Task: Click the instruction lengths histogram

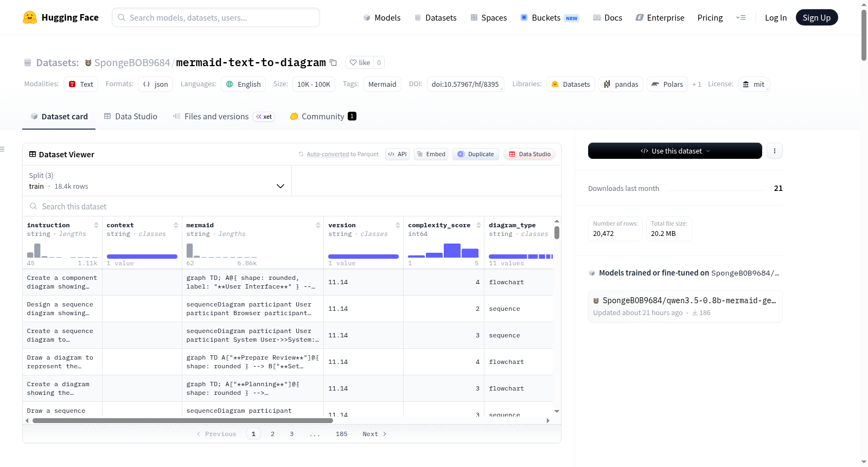Action: pos(62,251)
